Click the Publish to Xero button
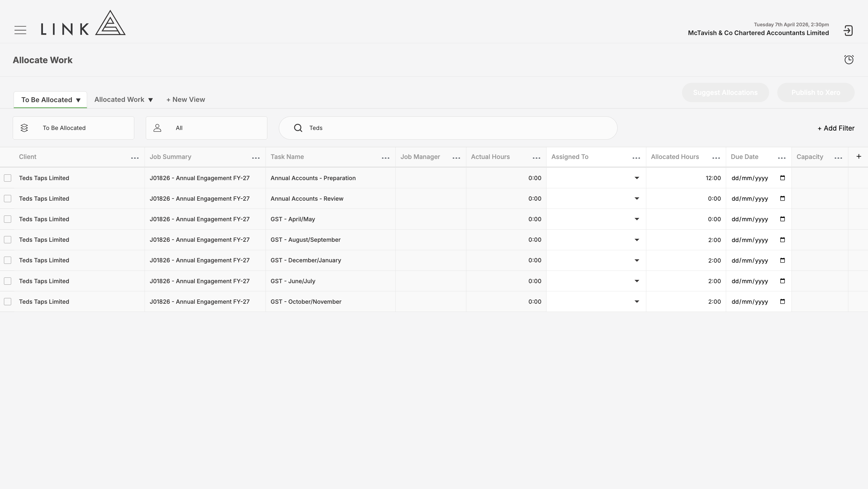Screen dimensions: 868x489 (x=816, y=92)
